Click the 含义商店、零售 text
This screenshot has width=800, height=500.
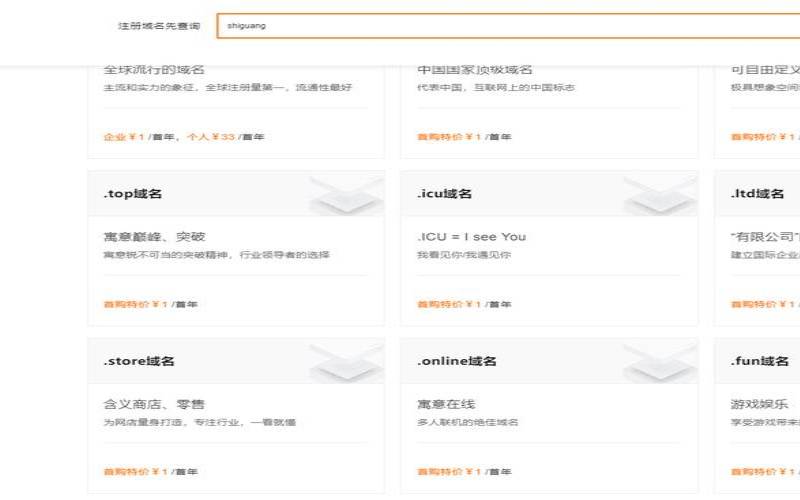[x=154, y=404]
